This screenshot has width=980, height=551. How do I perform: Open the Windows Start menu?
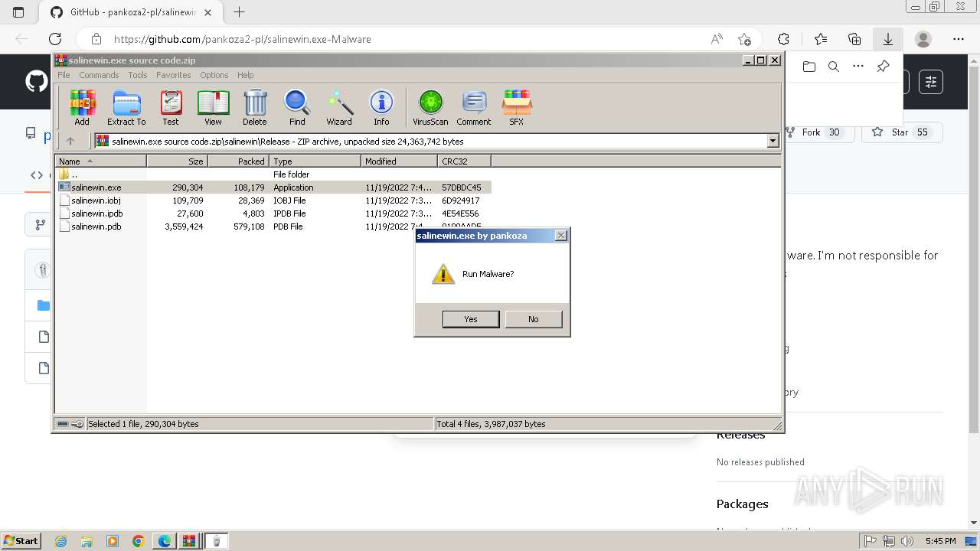(21, 541)
